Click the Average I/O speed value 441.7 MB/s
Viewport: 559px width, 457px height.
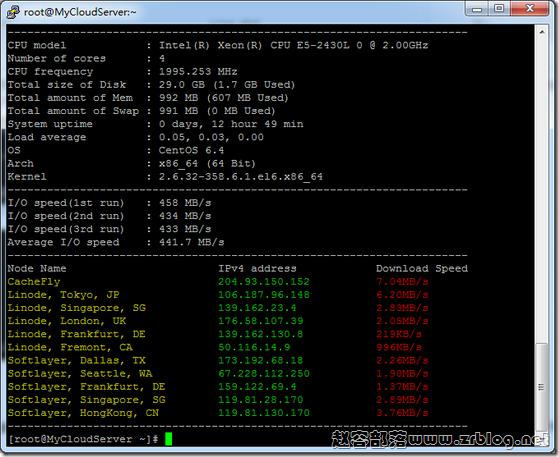191,242
